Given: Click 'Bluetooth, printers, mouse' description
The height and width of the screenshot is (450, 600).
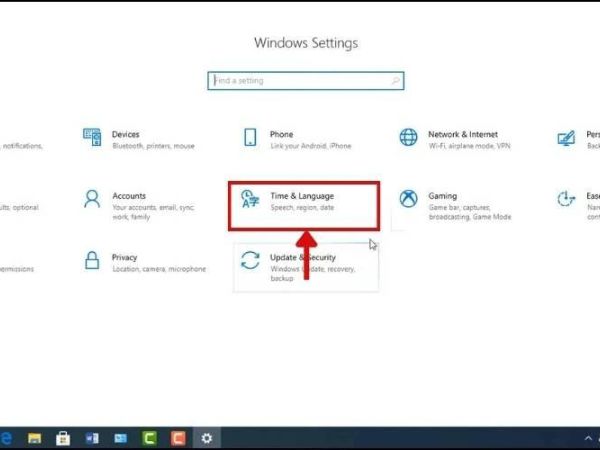Looking at the screenshot, I should tap(153, 146).
